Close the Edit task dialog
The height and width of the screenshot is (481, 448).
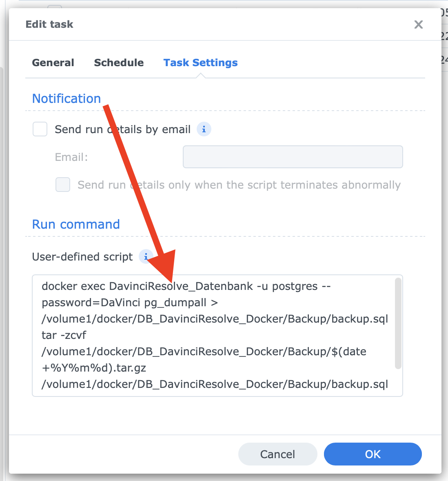(x=418, y=24)
